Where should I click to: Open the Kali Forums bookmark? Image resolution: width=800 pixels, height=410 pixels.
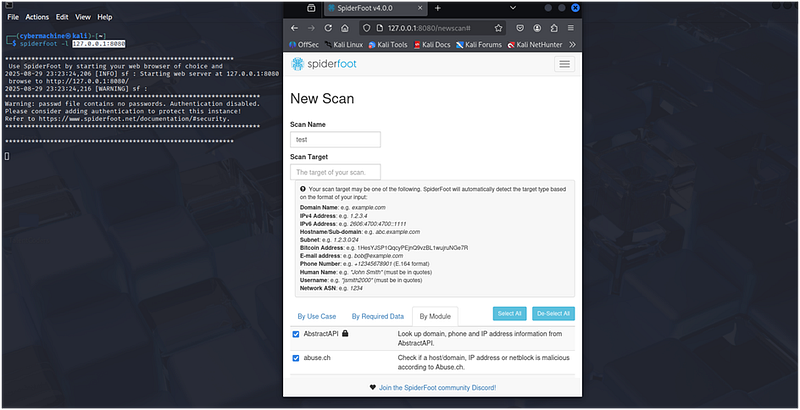[479, 44]
